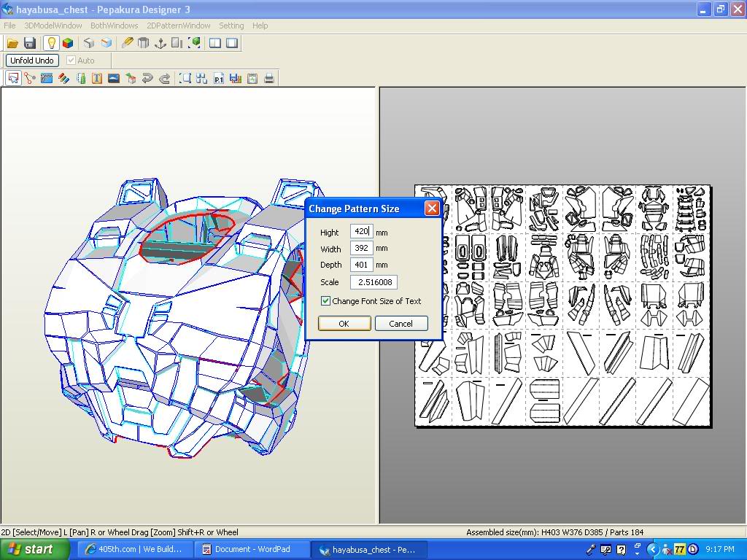Open the Help menu
Viewport: 747px width, 560px height.
coord(260,26)
